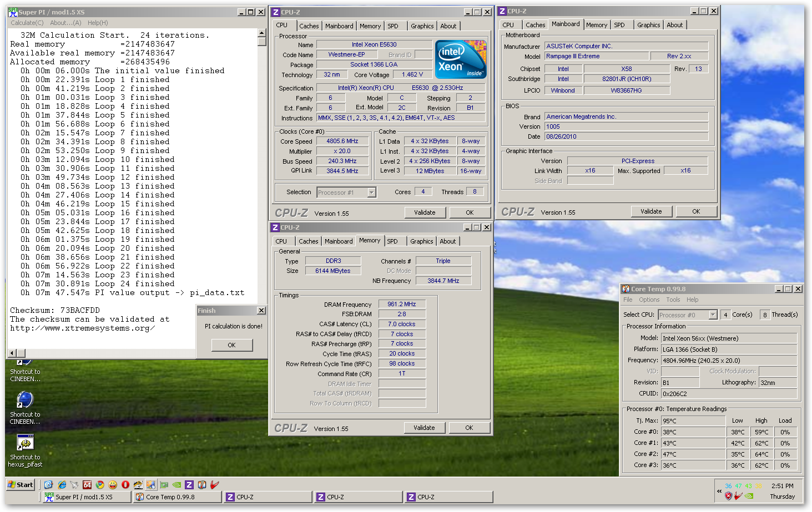Screen dimensions: 812x512
Task: Click the yellow 38 temperature tray indicator
Action: coord(758,486)
